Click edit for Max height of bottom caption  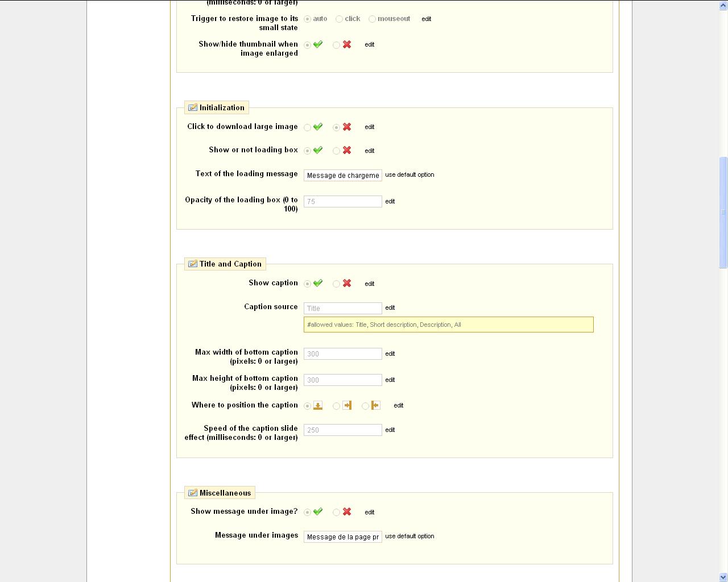(390, 380)
